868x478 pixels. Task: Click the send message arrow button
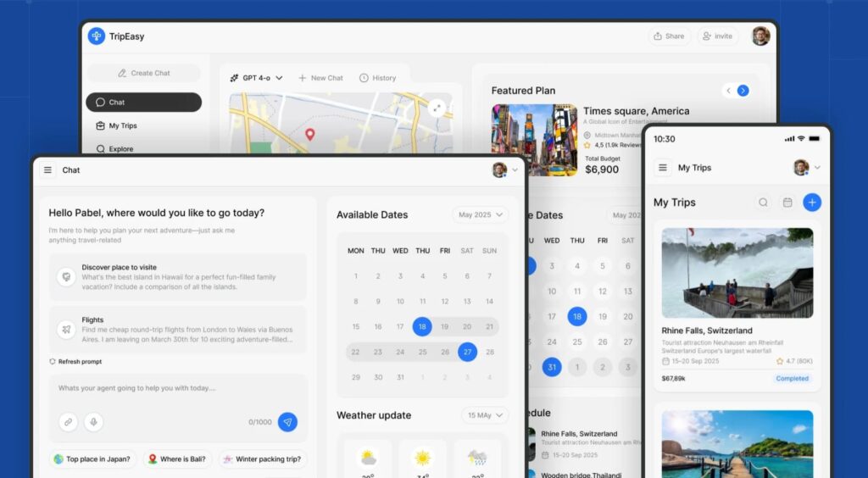click(287, 421)
